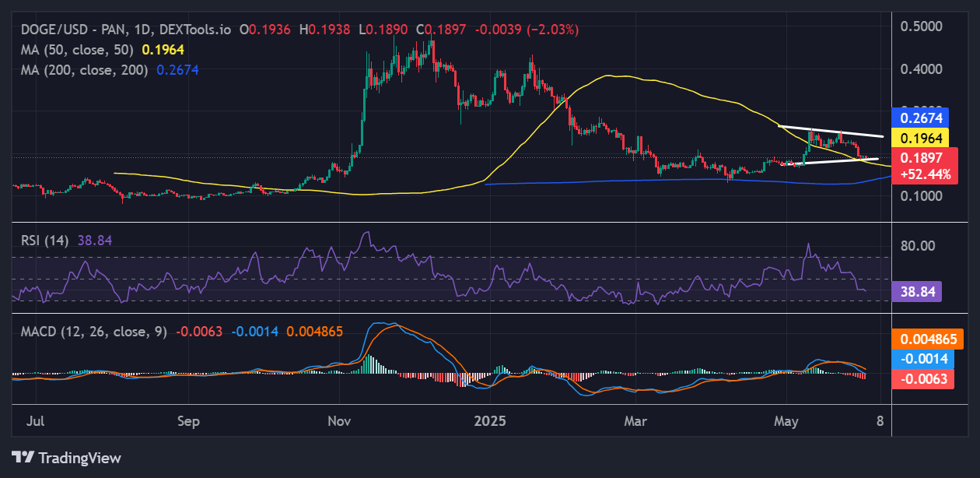Click the 2025 label on time axis
This screenshot has height=478, width=980.
click(490, 421)
